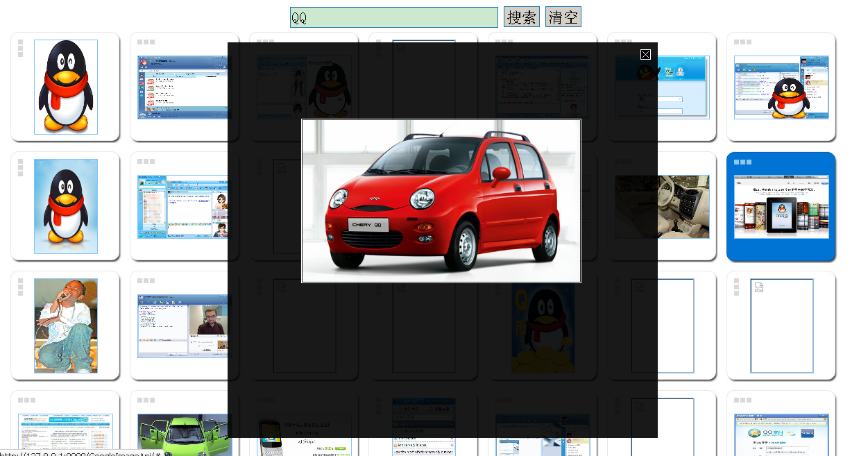Open the green car with open doors thumbnail
Image resolution: width=868 pixels, height=456 pixels.
point(182,435)
